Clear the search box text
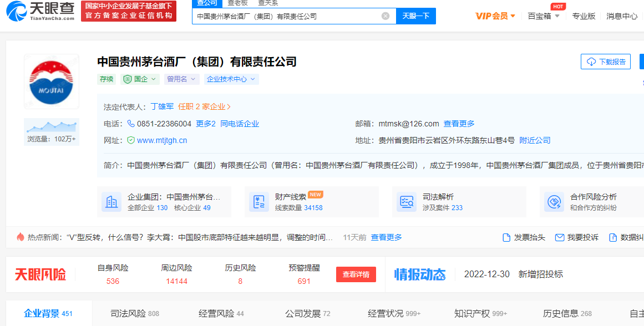Viewport: 644px width, 326px height. click(x=386, y=16)
